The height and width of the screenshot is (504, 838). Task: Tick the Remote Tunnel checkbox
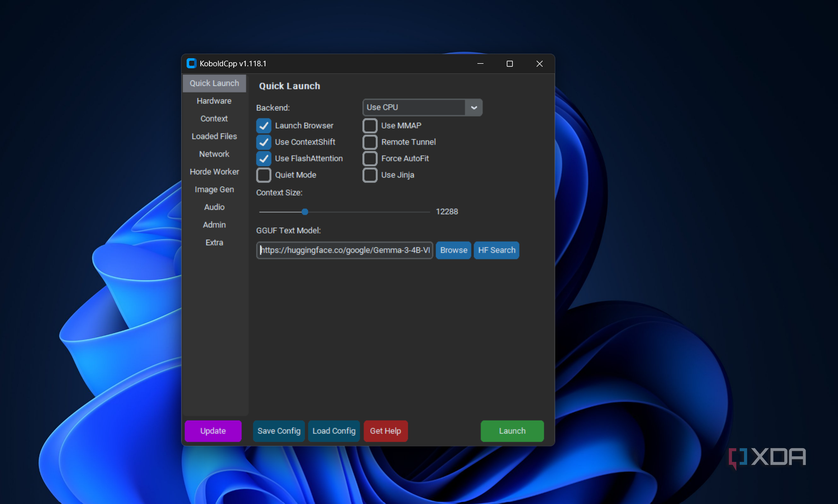(370, 142)
